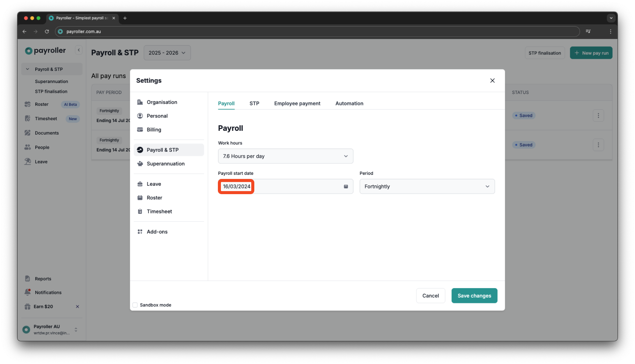Collapse the left sidebar with the chevron
This screenshot has width=635, height=364.
click(79, 50)
